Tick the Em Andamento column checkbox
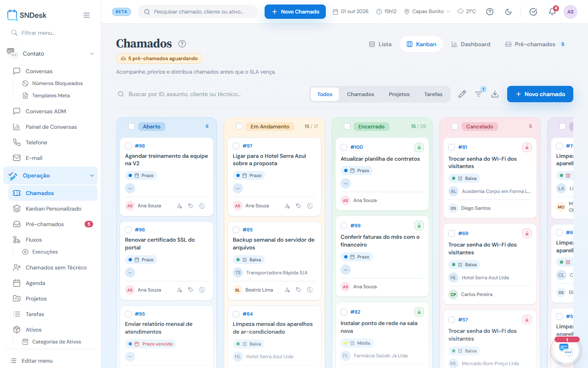This screenshot has width=588, height=368. pos(239,126)
